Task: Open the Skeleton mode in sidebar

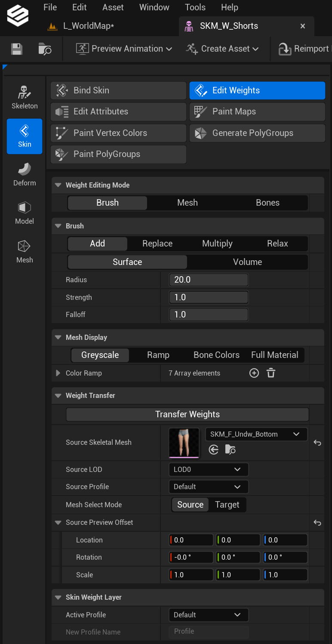Action: pos(25,97)
